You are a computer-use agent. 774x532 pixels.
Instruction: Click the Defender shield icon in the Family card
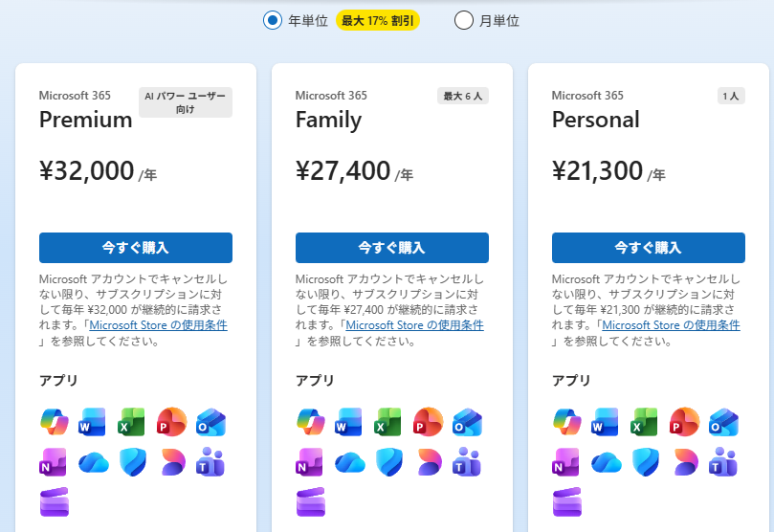(387, 461)
